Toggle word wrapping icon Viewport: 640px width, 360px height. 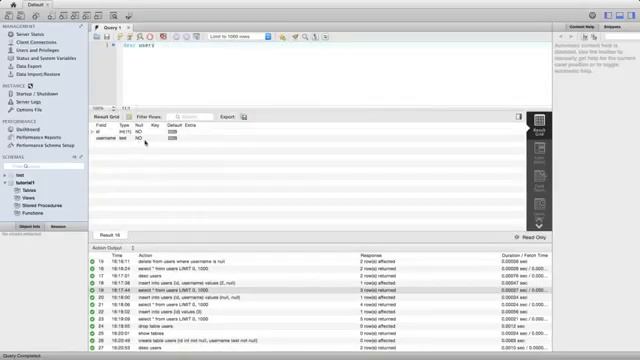(325, 37)
